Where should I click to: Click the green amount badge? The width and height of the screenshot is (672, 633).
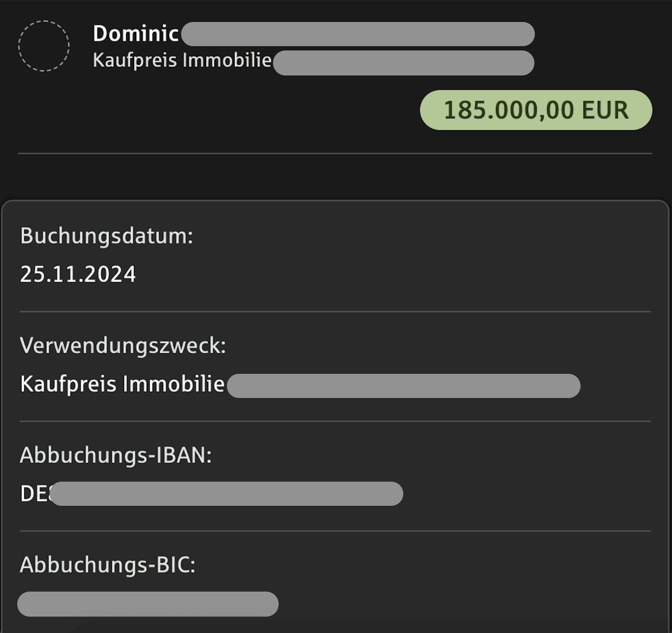(x=536, y=110)
